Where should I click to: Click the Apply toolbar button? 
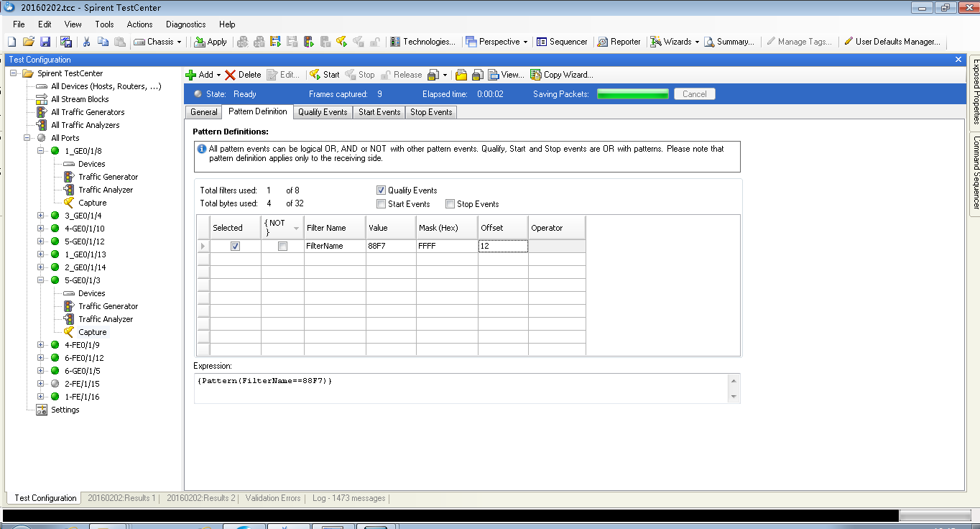[x=210, y=42]
